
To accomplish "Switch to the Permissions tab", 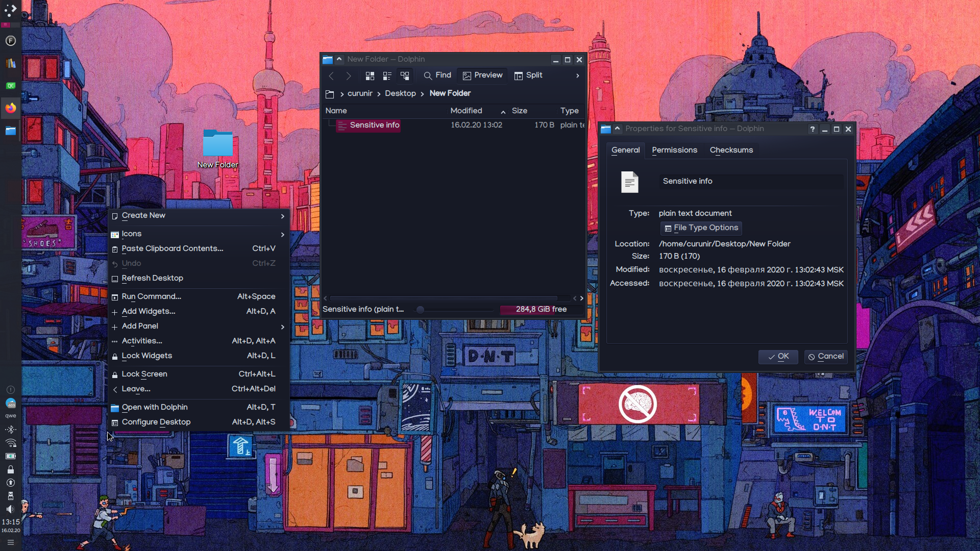I will tap(674, 150).
